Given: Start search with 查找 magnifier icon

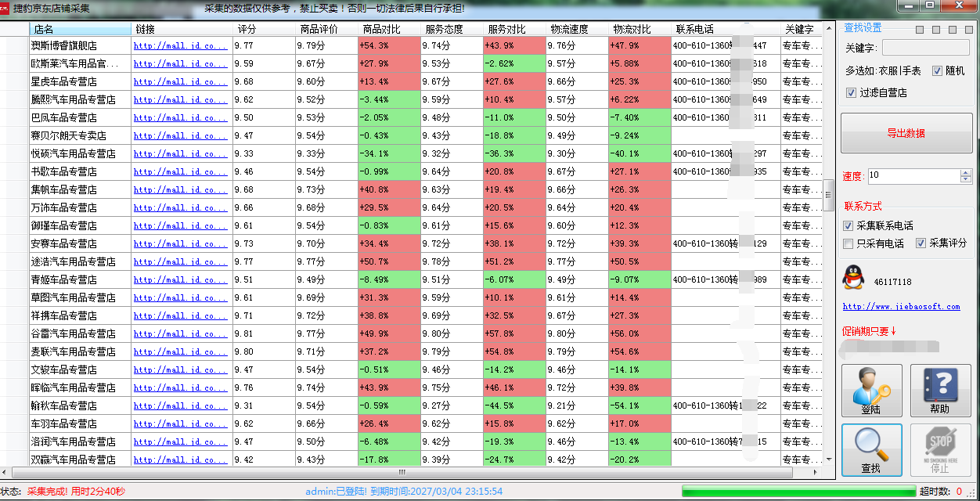Looking at the screenshot, I should (x=871, y=450).
